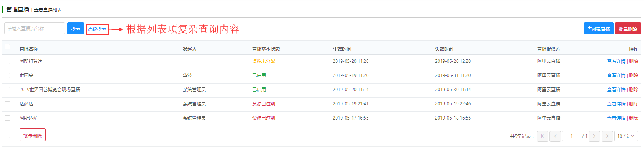Screen dimensions: 644x154
Task: Click the next page arrow icon
Action: (x=594, y=136)
